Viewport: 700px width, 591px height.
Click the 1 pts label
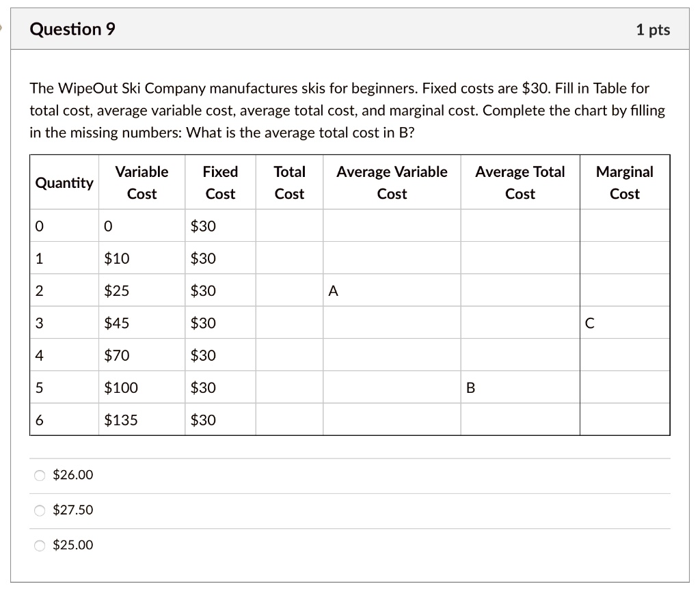(x=653, y=29)
